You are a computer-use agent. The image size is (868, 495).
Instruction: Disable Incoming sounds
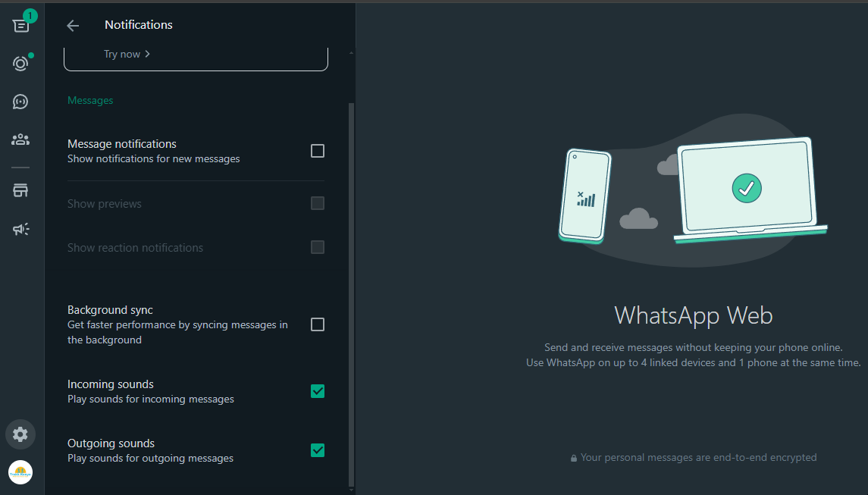pyautogui.click(x=317, y=391)
